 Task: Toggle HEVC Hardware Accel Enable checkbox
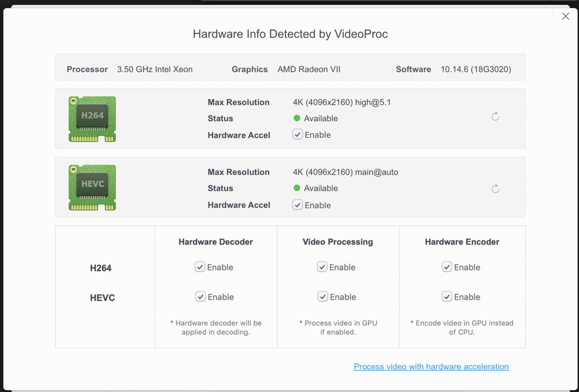[297, 205]
